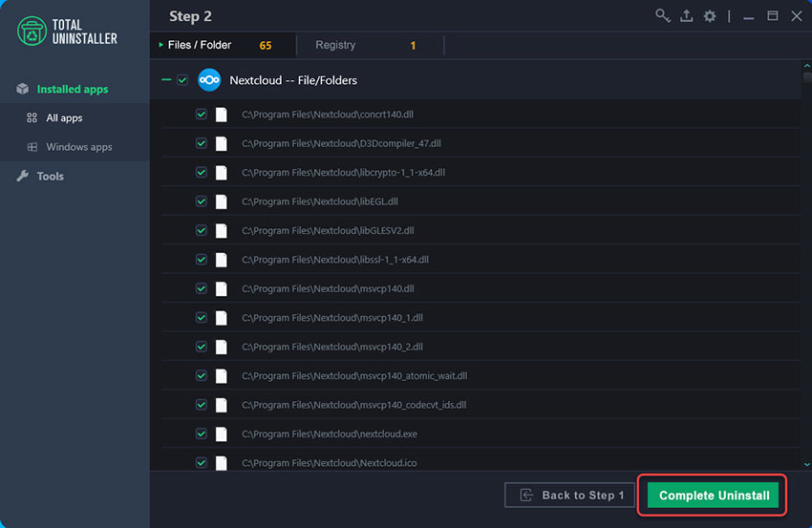Click the cube icon beside Installed apps
This screenshot has width=812, height=528.
pyautogui.click(x=23, y=89)
